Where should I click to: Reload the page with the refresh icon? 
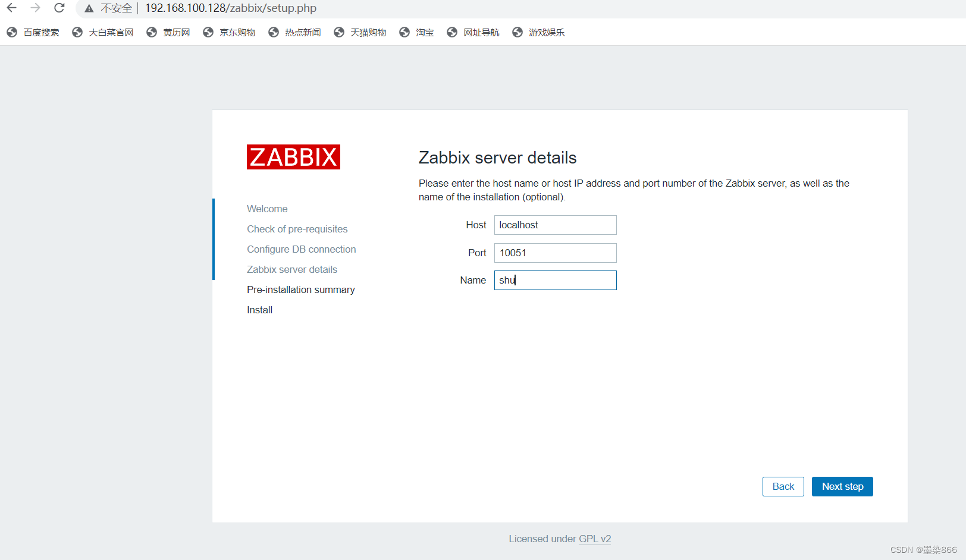click(x=58, y=8)
